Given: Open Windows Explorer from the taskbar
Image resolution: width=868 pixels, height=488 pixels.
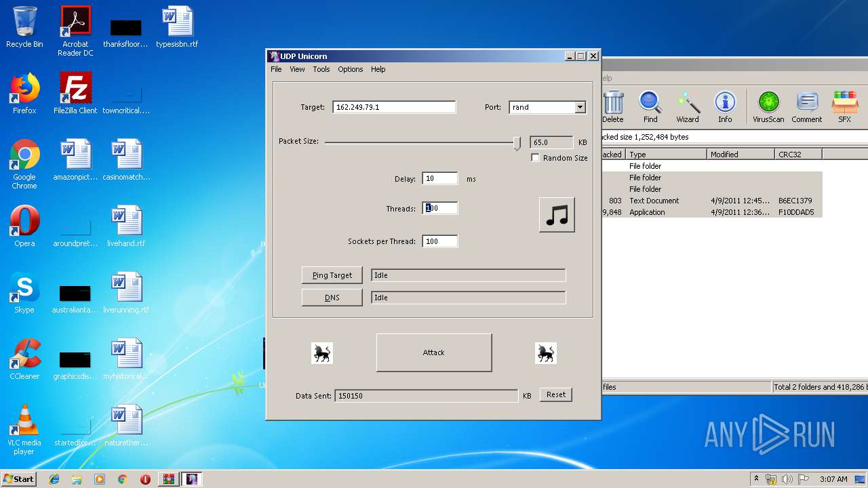Looking at the screenshot, I should pyautogui.click(x=77, y=479).
